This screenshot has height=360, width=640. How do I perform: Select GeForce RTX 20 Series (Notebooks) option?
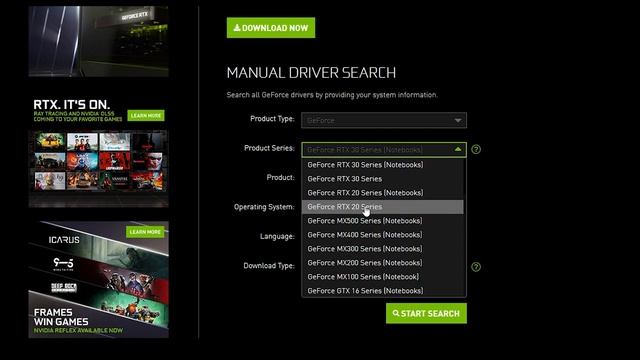click(382, 193)
